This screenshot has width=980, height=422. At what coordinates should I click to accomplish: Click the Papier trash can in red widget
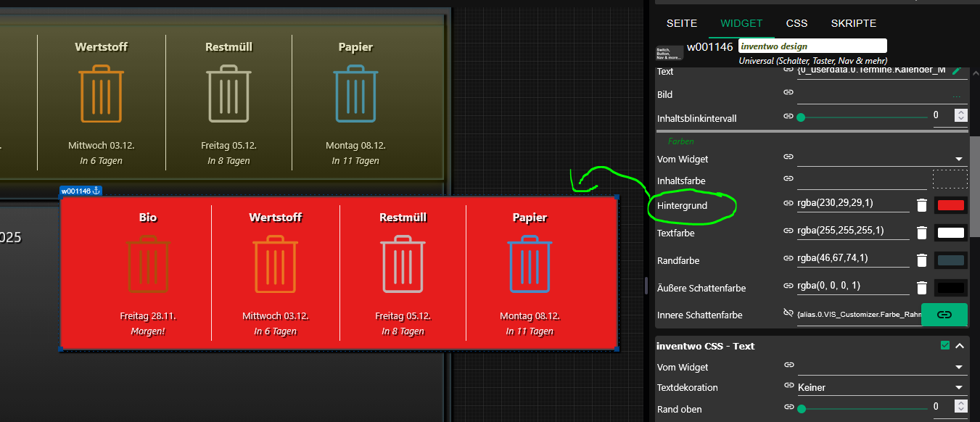coord(530,265)
